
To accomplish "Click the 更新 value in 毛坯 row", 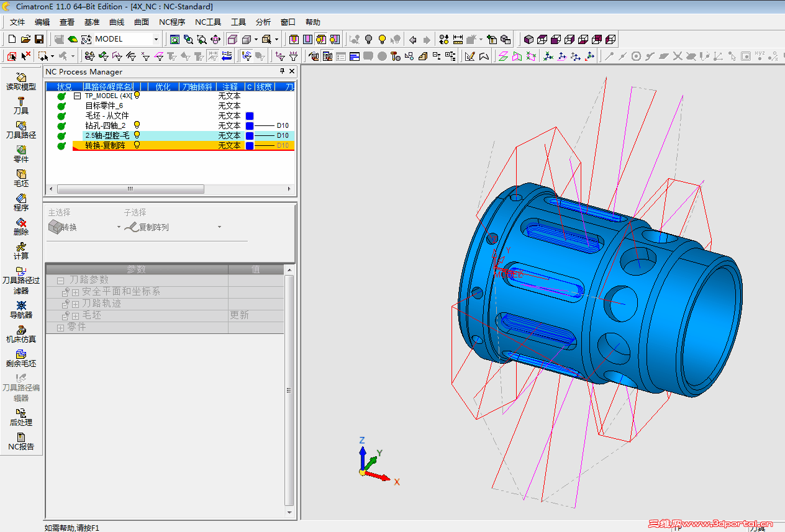I will 239,315.
